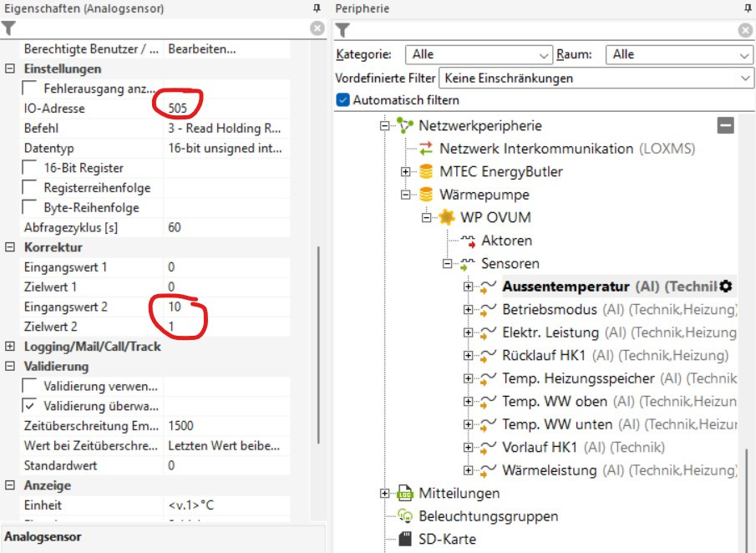756x553 pixels.
Task: Collapse the Einstellungen section
Action: pos(10,69)
